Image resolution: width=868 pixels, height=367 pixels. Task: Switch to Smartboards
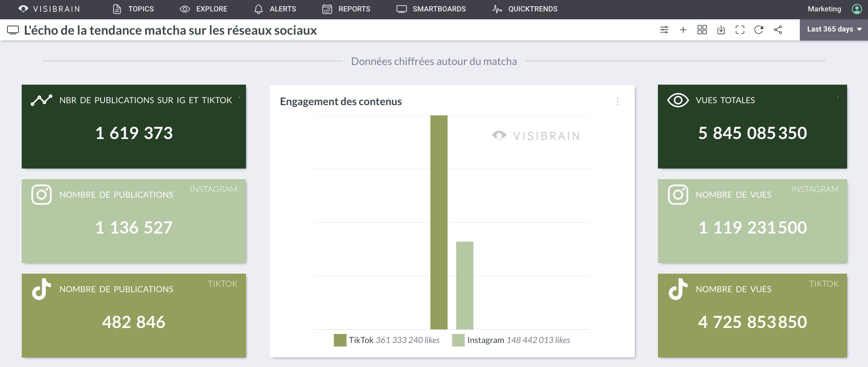[x=431, y=9]
